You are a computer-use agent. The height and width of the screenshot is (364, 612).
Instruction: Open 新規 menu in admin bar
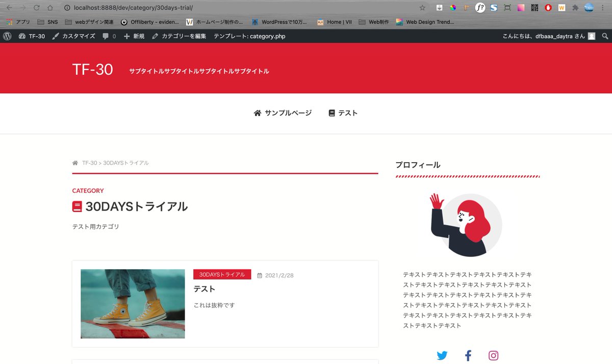pos(134,36)
